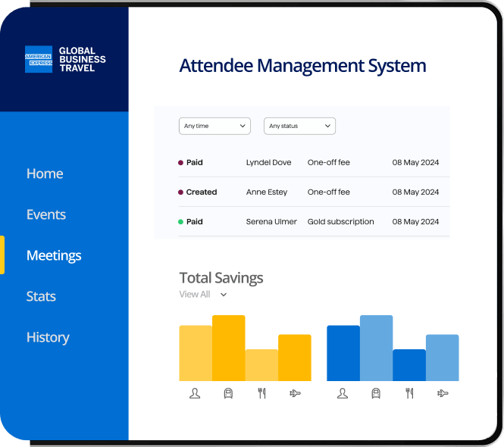Open the Any status dropdown
This screenshot has width=504, height=447.
pos(299,126)
